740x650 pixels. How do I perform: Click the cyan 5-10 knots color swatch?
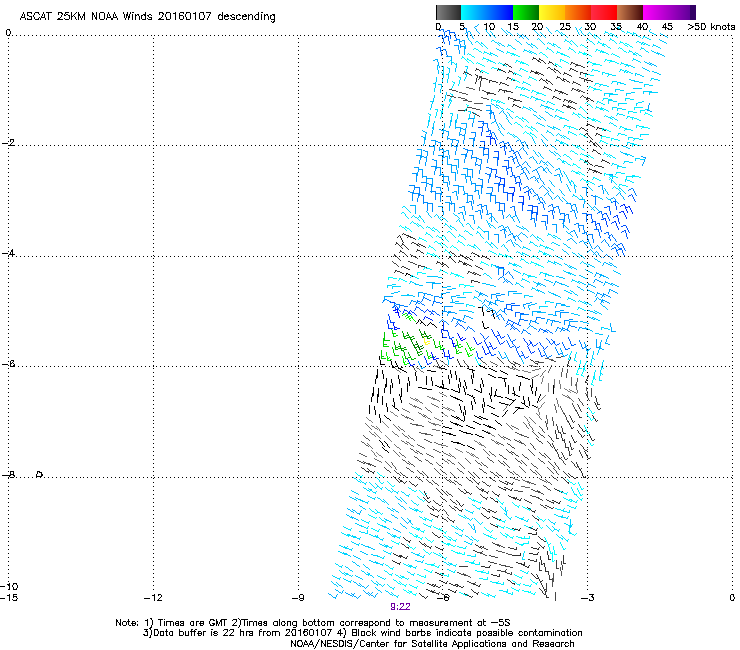pyautogui.click(x=473, y=12)
